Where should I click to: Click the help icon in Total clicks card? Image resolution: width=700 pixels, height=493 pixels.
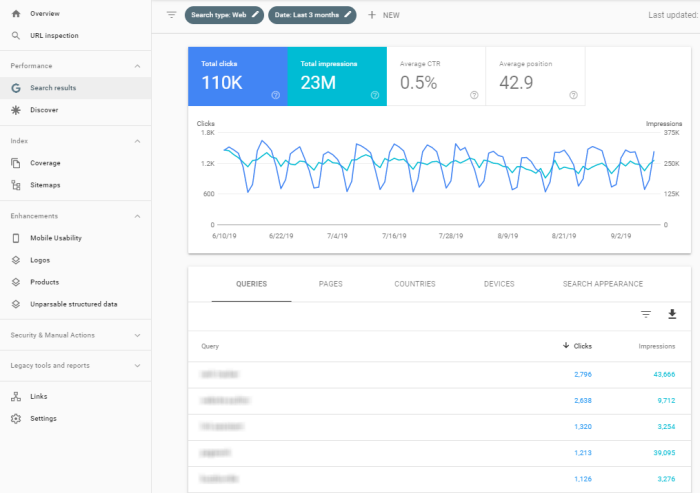click(x=275, y=95)
